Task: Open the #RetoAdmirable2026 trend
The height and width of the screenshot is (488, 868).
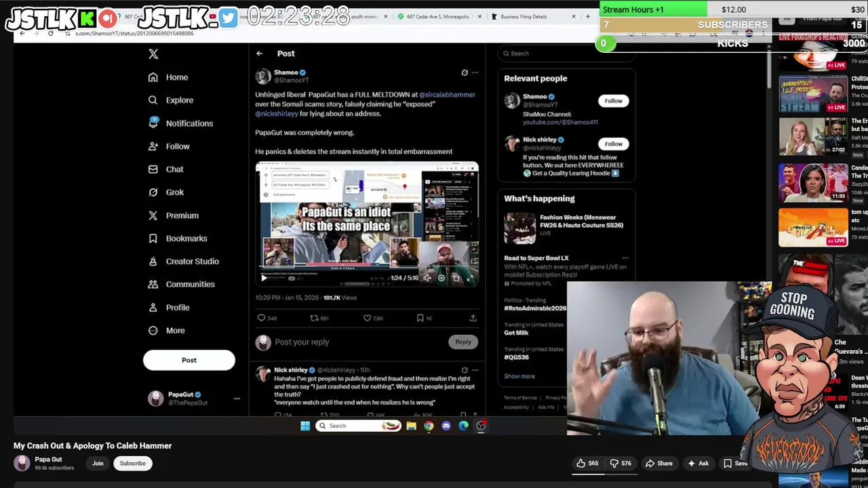Action: [535, 308]
